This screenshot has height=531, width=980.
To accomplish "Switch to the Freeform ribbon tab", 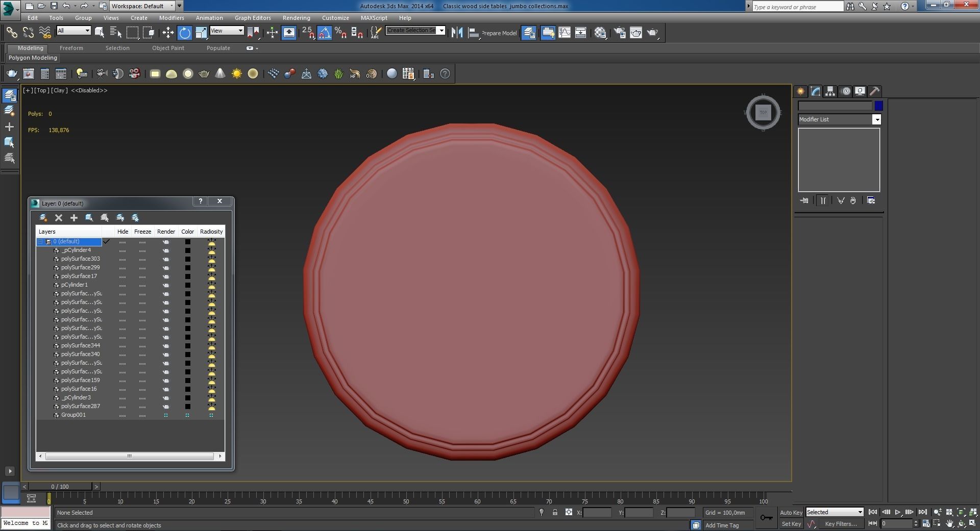I will 71,48.
